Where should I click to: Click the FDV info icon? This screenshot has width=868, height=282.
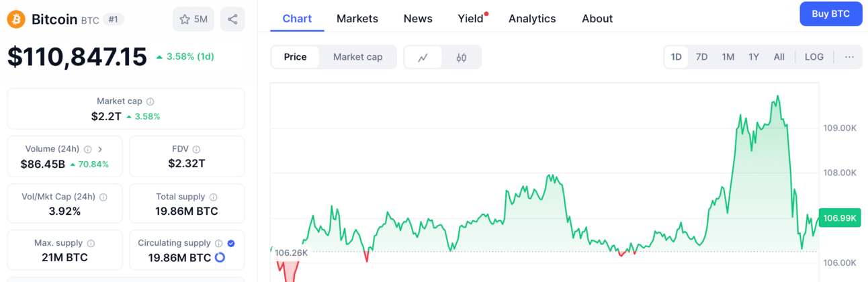click(x=196, y=149)
